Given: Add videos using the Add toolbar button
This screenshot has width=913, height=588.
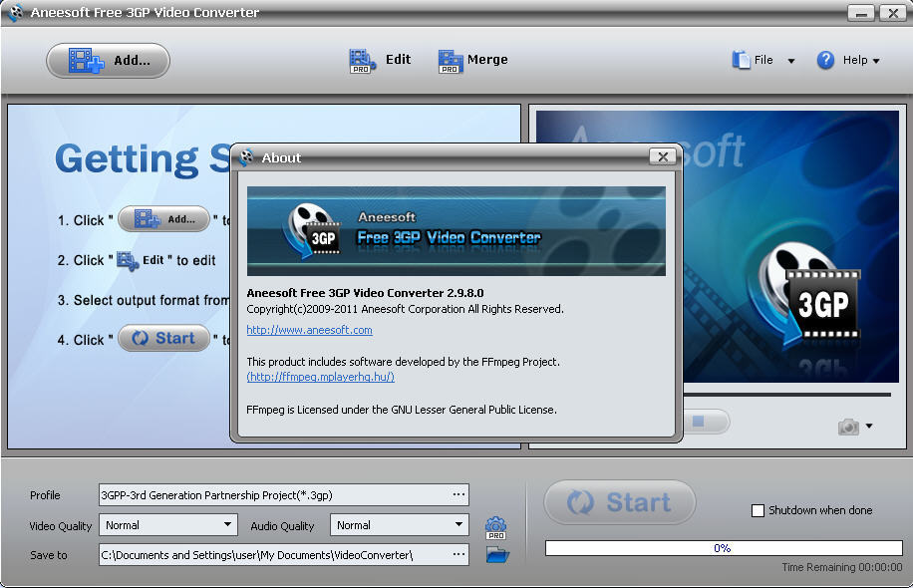Looking at the screenshot, I should pos(107,60).
